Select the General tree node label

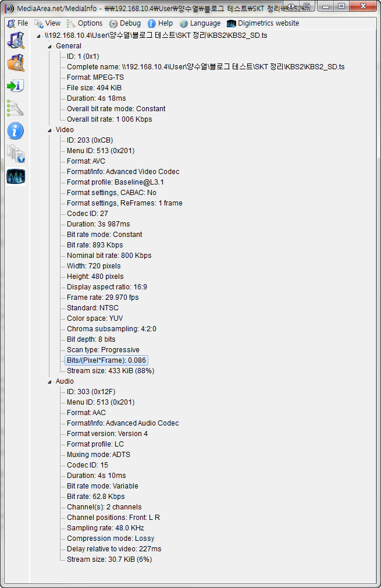[69, 46]
